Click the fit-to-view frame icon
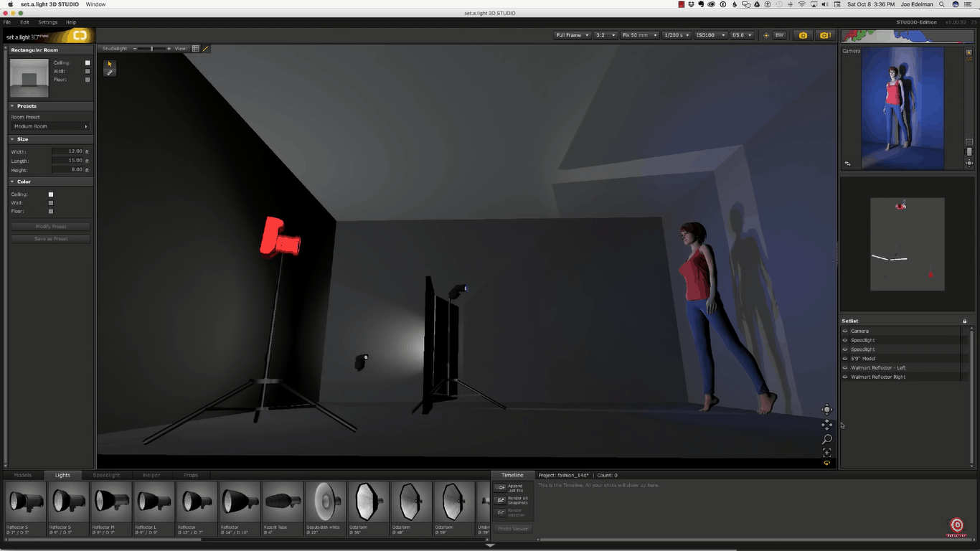 (x=827, y=453)
